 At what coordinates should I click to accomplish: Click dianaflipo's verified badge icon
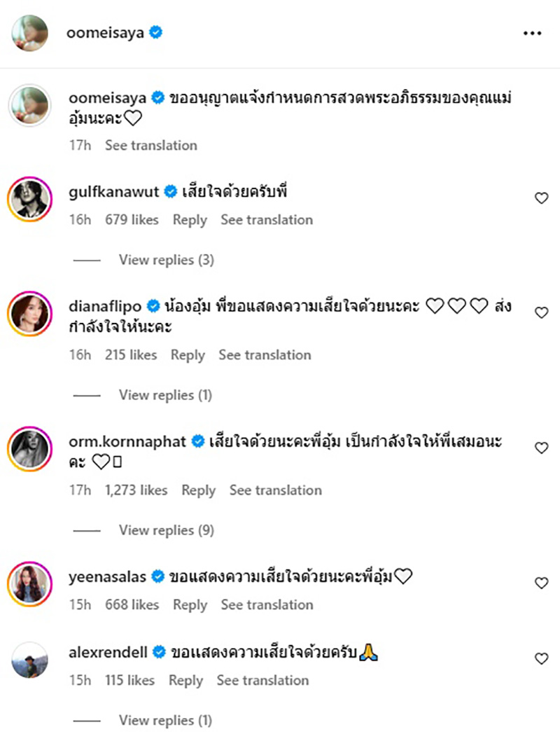coord(153,305)
